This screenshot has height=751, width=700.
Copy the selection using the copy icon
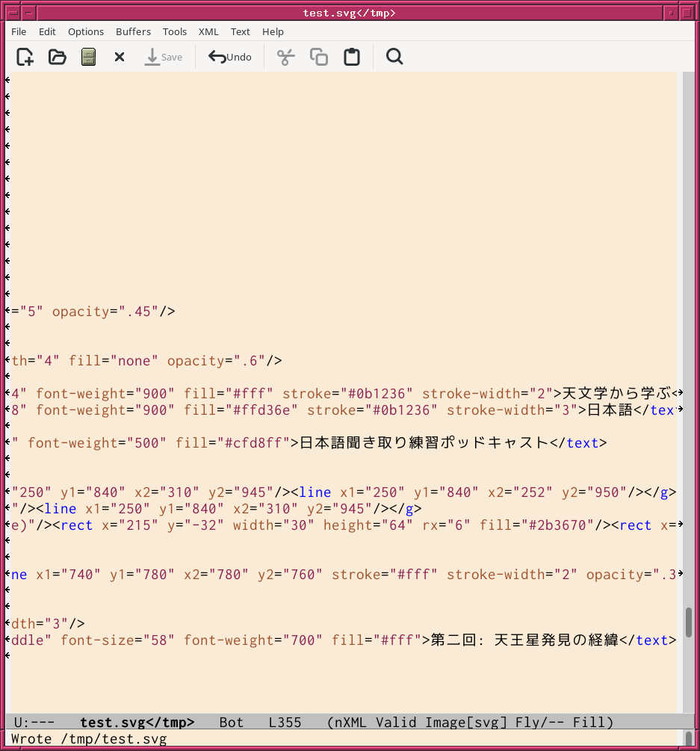[x=319, y=57]
